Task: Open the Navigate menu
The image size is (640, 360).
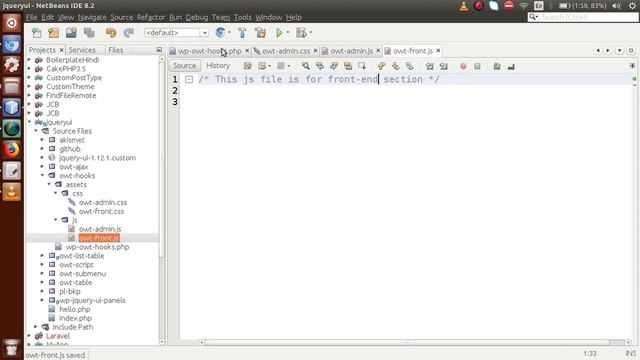Action: coord(92,17)
